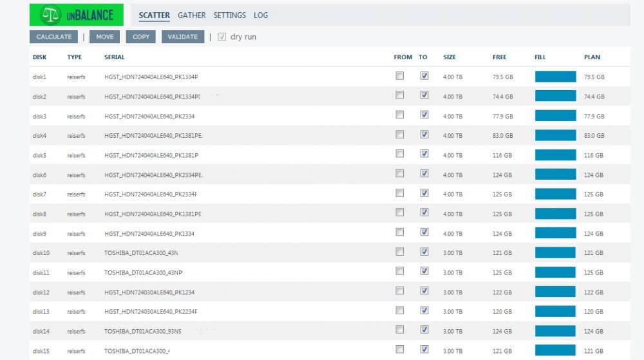Toggle the dry run checkbox
This screenshot has height=360, width=644.
pos(222,37)
